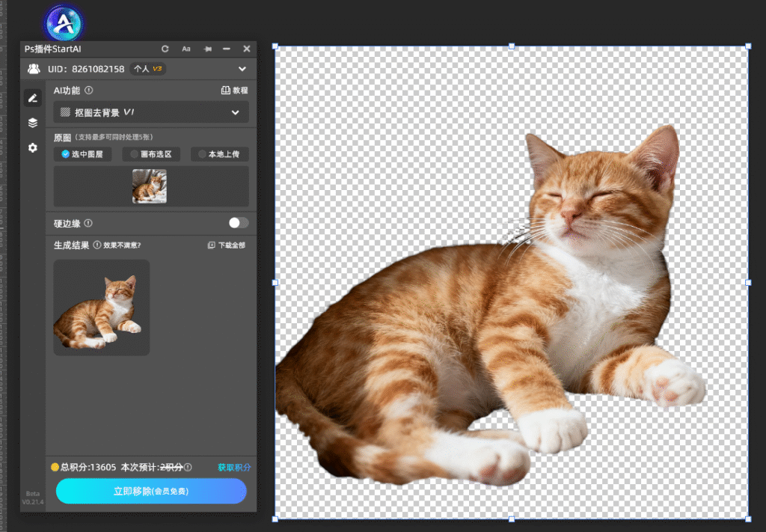Click the 立即移除 remove button

[151, 492]
